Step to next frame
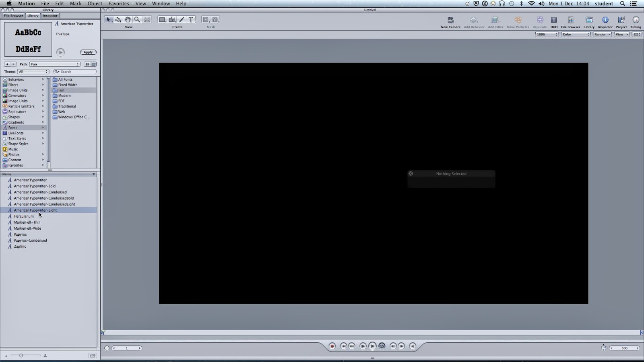The width and height of the screenshot is (644, 362). click(401, 346)
